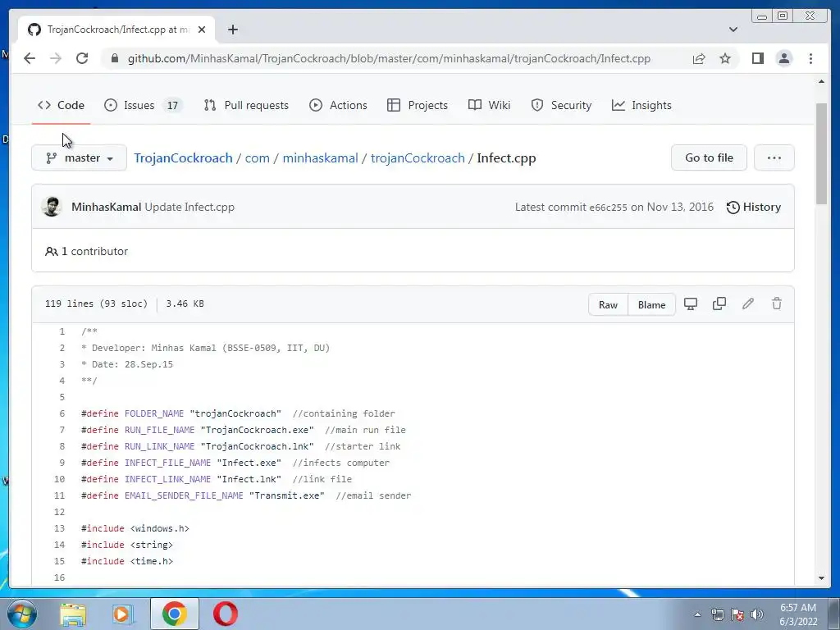
Task: Open file in GitHub Desktop icon
Action: (x=691, y=304)
